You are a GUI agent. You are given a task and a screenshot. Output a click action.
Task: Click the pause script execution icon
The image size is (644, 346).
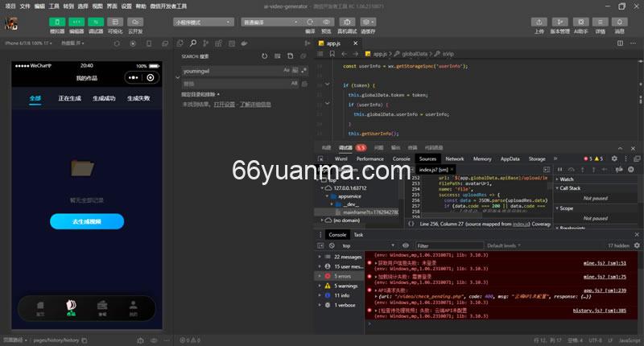click(x=559, y=169)
